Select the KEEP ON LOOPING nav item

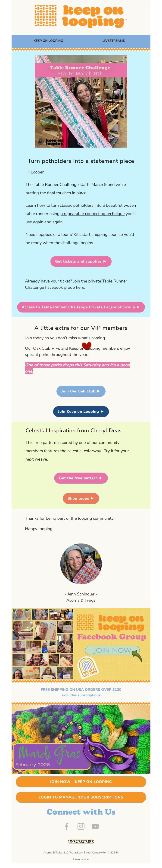coord(48,41)
